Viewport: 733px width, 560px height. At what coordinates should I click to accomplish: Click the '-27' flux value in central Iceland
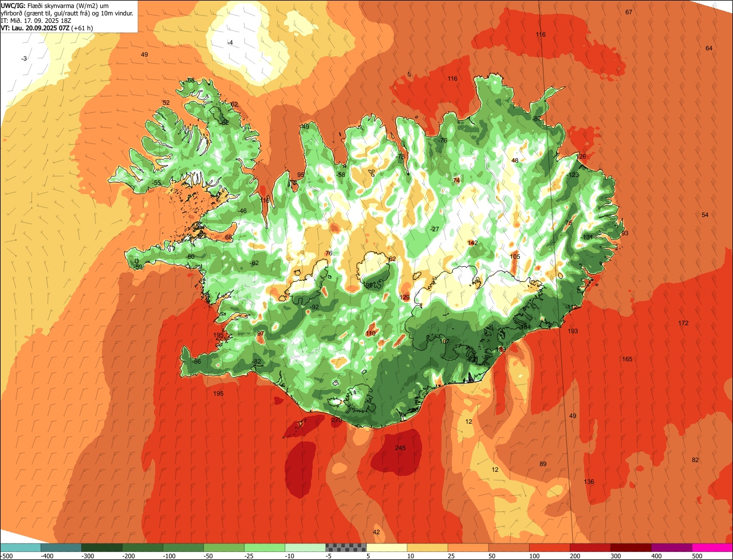pos(435,229)
